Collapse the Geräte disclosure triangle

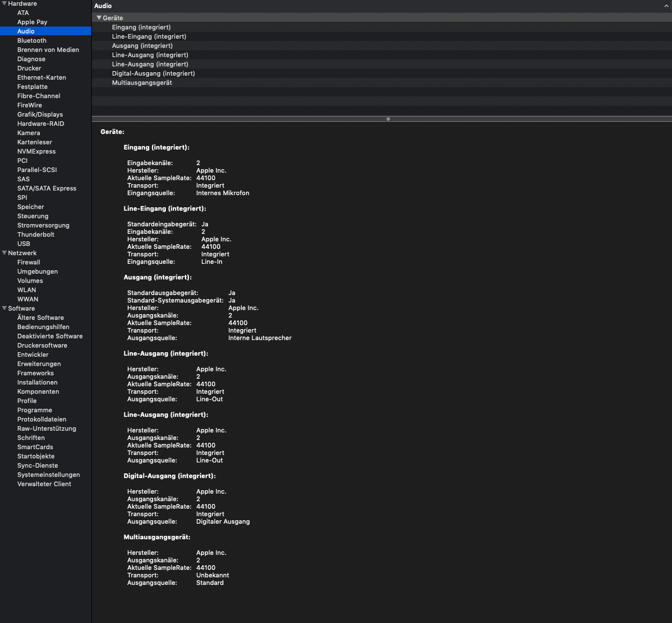pyautogui.click(x=99, y=18)
